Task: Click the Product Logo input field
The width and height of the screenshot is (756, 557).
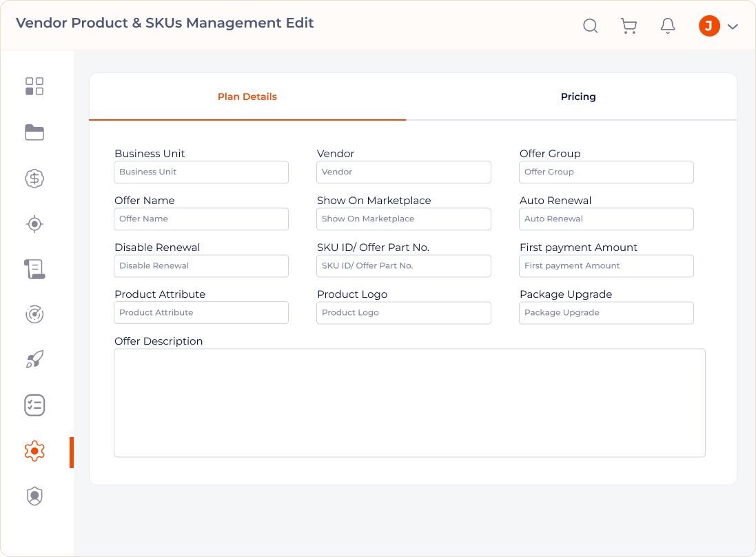Action: click(x=404, y=312)
